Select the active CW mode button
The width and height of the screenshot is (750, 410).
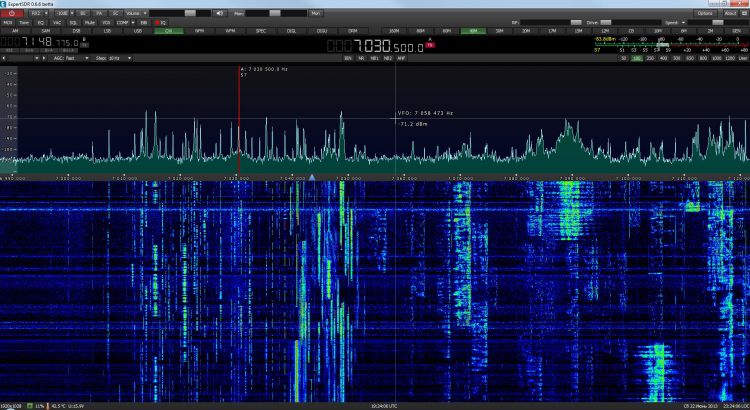(x=168, y=31)
